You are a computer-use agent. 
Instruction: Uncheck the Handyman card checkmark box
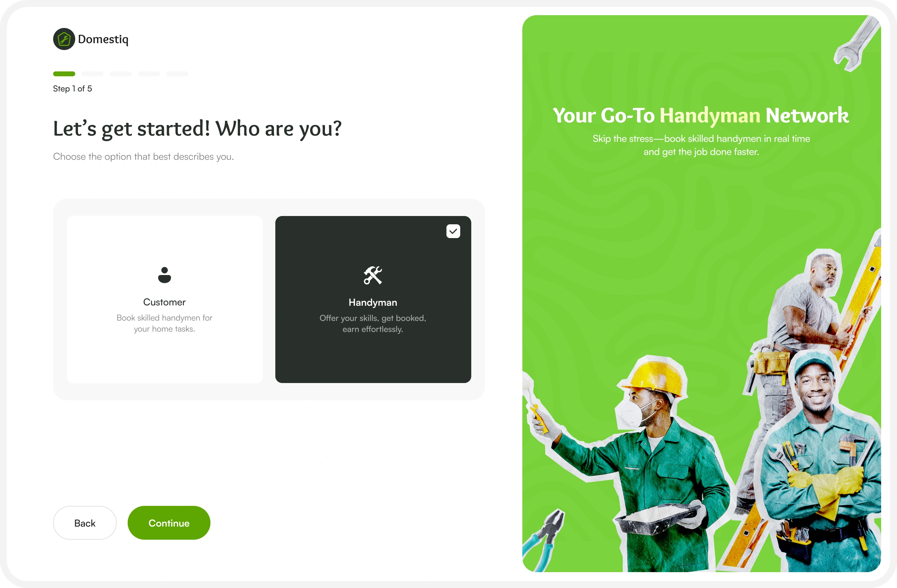(x=453, y=231)
